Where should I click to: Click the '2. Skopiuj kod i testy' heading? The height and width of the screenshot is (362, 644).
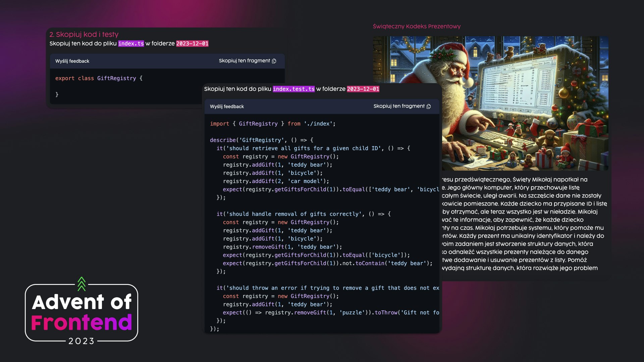click(x=84, y=35)
